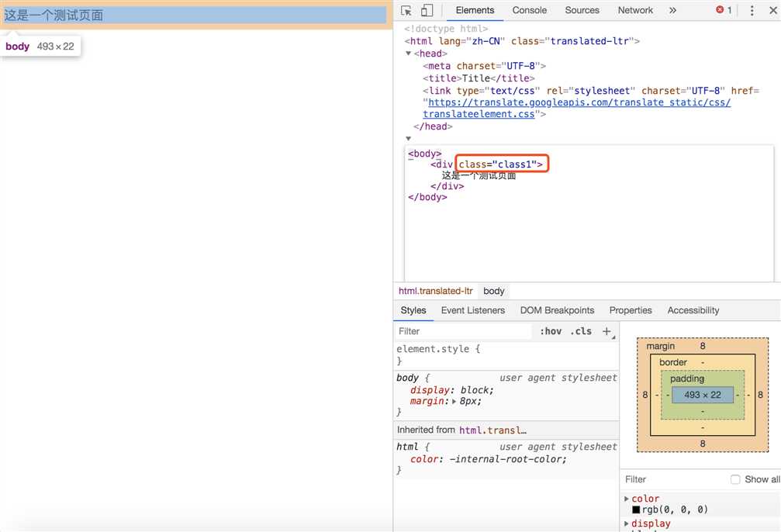Add a new style rule with plus icon
Image resolution: width=781 pixels, height=532 pixels.
point(606,331)
